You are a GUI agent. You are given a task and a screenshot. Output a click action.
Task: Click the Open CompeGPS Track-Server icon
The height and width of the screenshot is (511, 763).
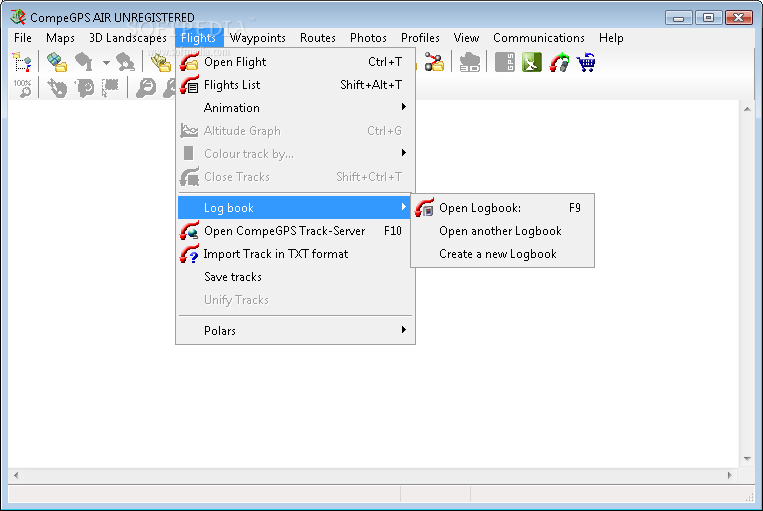(189, 231)
